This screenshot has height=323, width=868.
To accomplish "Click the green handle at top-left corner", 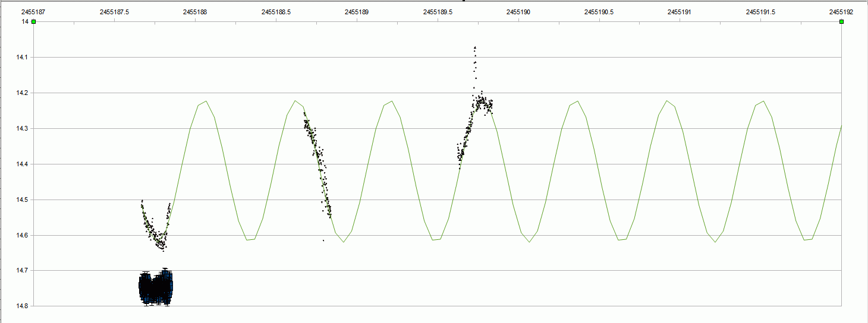I will 34,22.
